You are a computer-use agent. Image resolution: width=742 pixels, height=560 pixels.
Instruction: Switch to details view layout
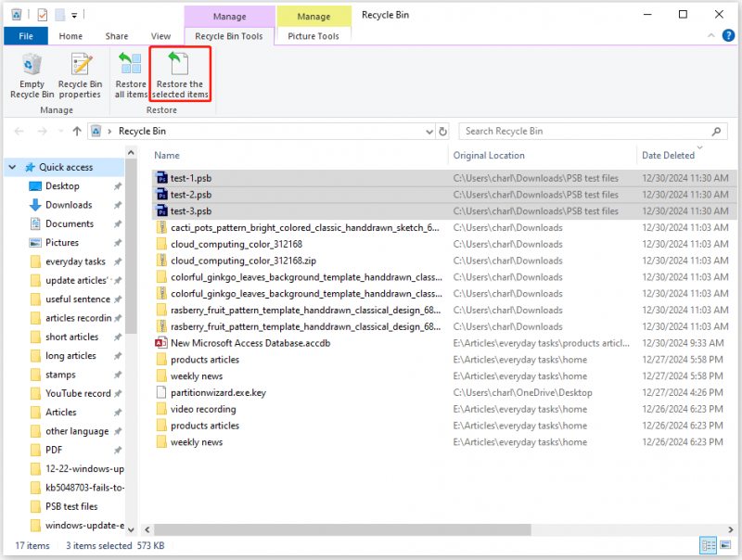tap(708, 545)
